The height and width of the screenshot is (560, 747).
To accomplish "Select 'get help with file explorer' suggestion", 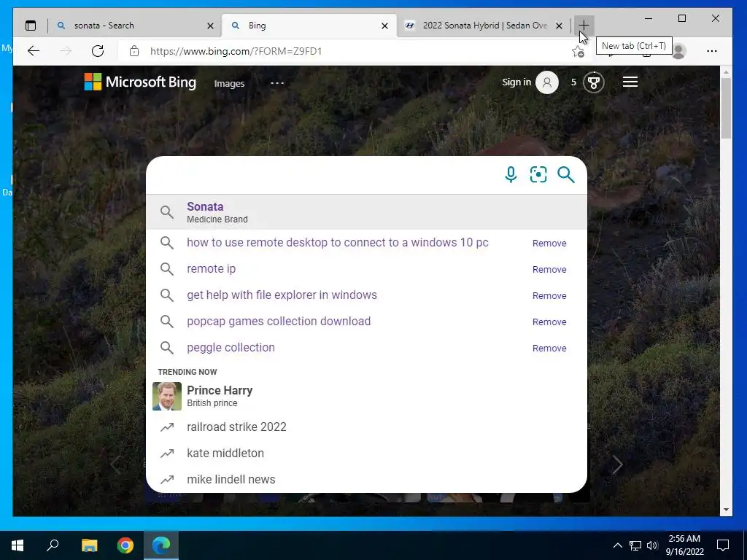I will tap(282, 295).
